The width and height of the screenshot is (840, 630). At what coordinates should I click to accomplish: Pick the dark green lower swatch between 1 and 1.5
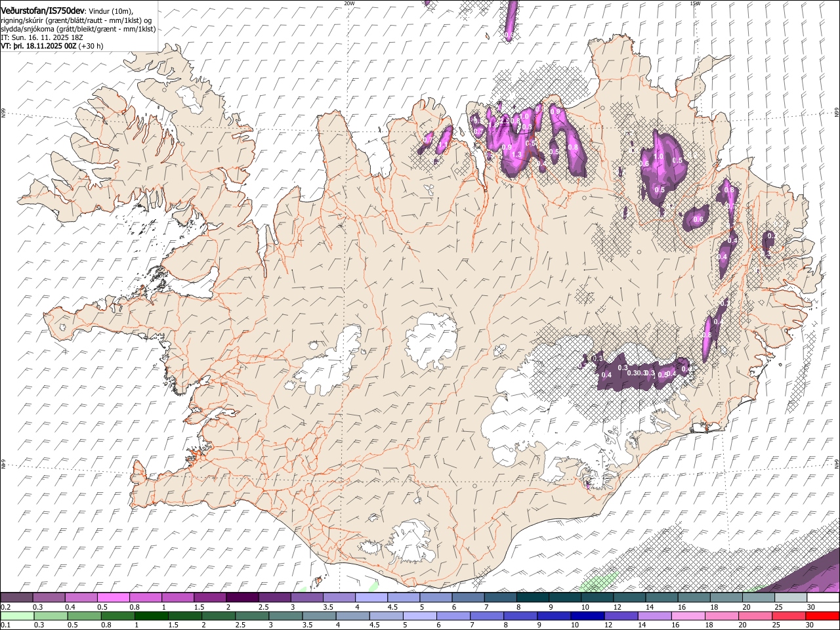pyautogui.click(x=151, y=616)
